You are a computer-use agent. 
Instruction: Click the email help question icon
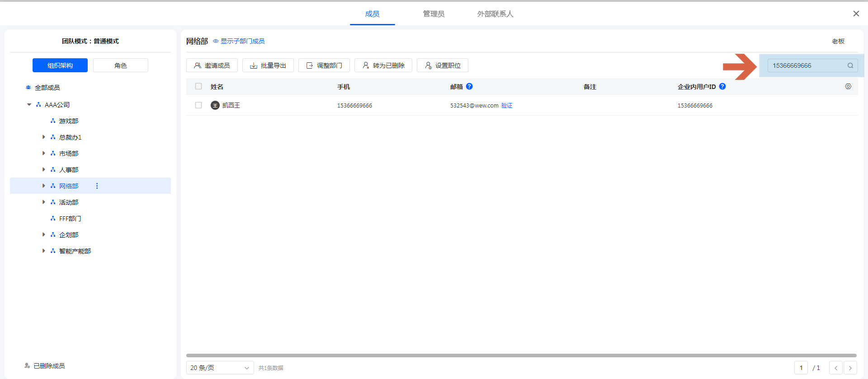click(469, 86)
